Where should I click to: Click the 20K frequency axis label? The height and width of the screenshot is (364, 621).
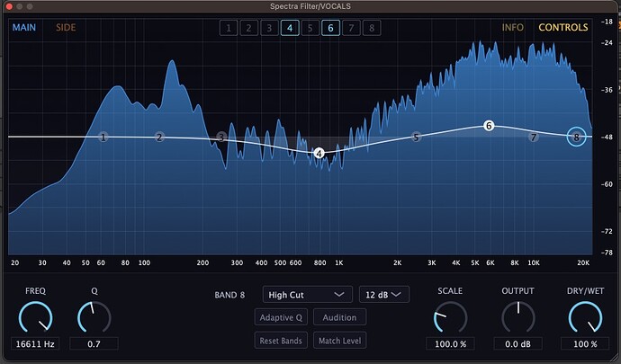(583, 262)
